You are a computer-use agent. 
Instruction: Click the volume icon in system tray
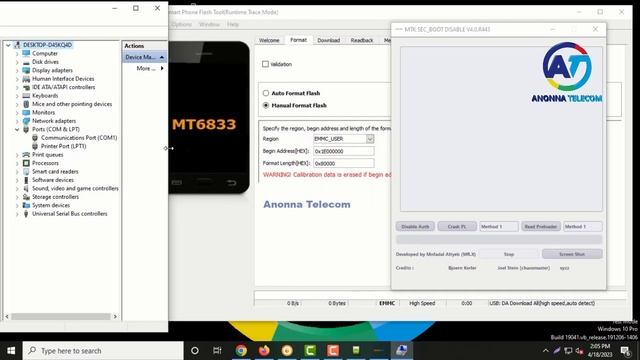pos(579,351)
